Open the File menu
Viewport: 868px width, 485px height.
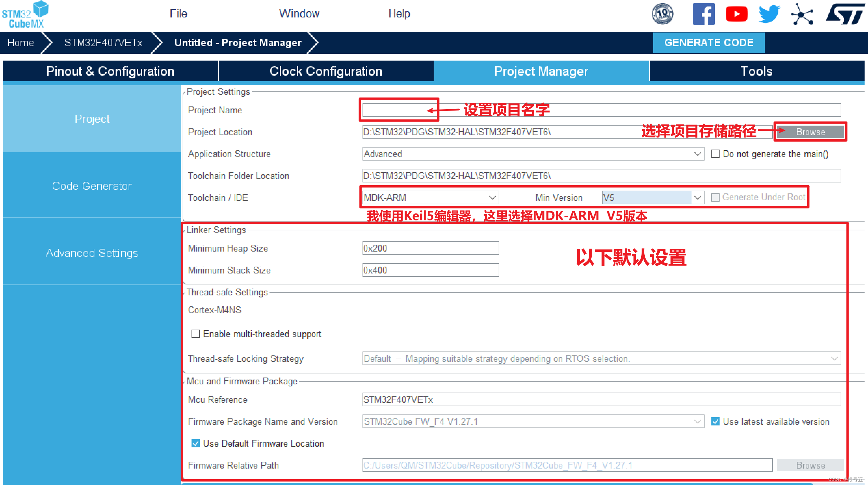(178, 14)
